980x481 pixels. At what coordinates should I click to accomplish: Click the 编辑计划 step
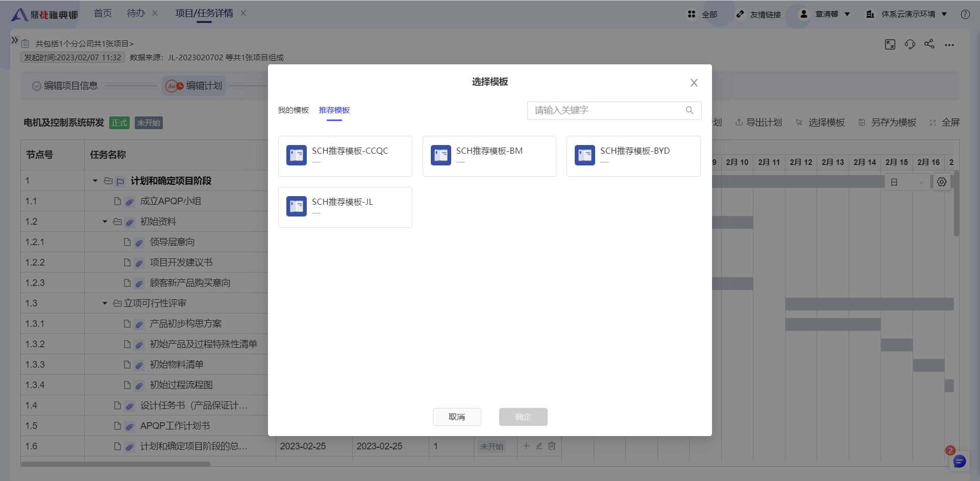[x=194, y=86]
